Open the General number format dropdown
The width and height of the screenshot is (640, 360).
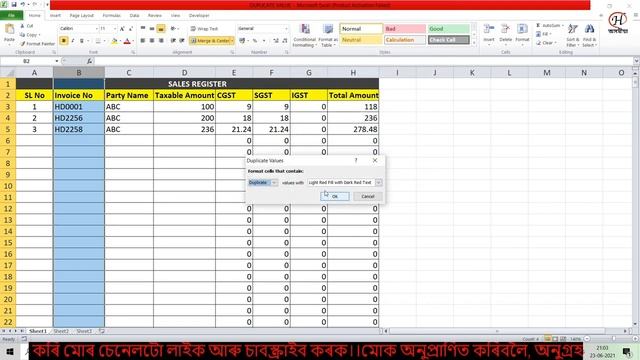[x=286, y=29]
